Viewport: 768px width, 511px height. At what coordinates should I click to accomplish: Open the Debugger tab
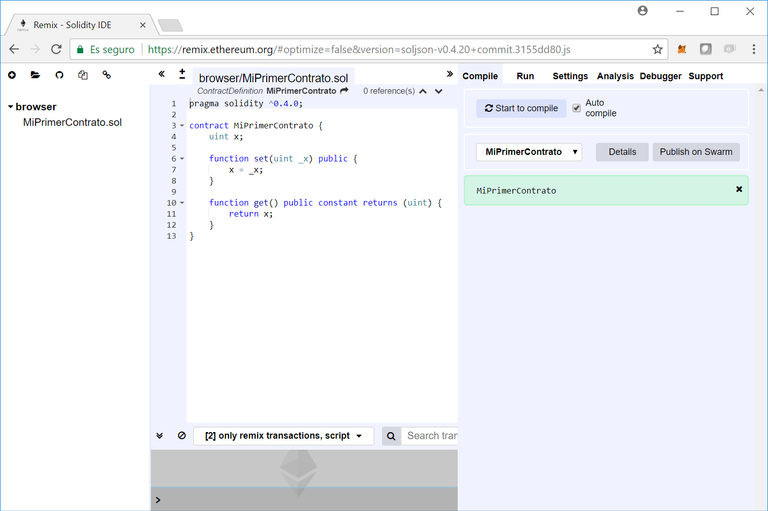[660, 76]
